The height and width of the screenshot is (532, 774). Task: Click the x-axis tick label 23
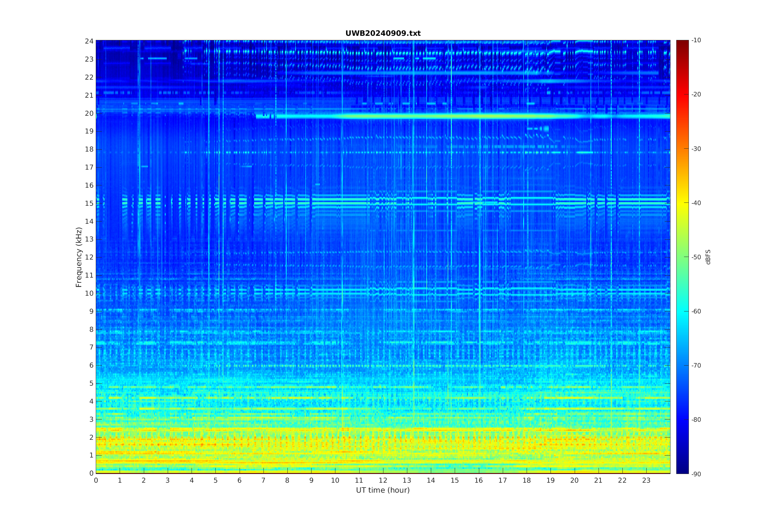click(646, 480)
